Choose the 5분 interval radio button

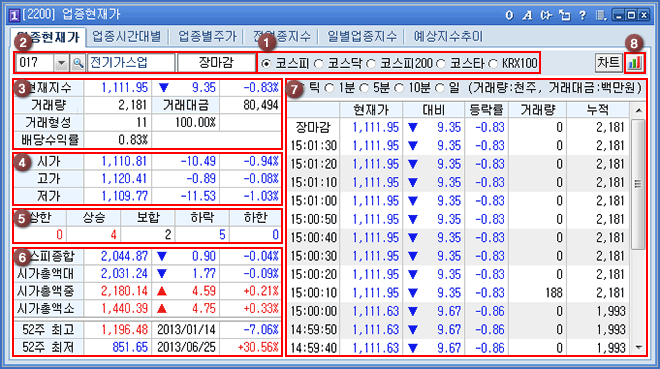click(364, 88)
